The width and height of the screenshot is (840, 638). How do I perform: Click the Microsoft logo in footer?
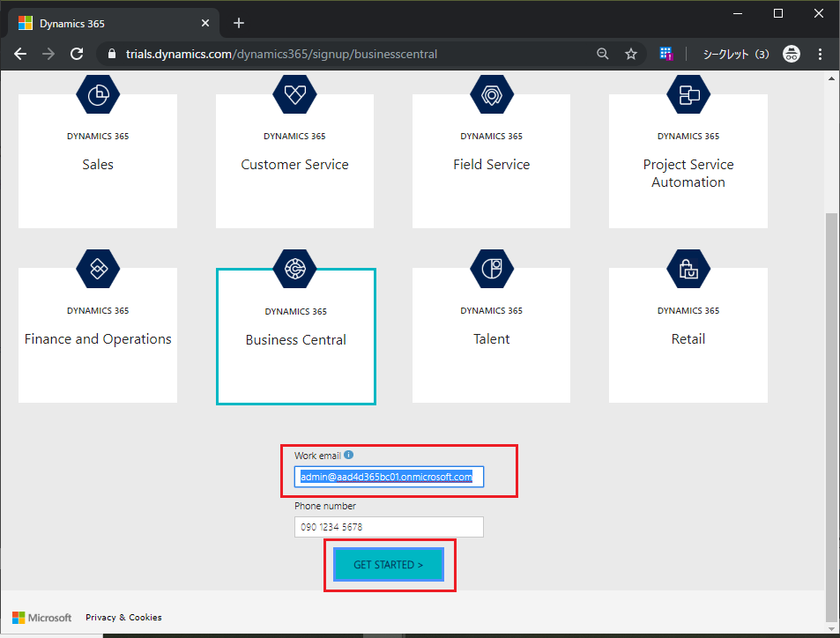pos(41,618)
